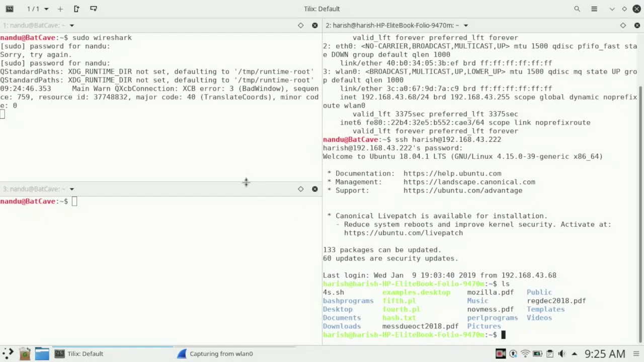Close terminal 3 nandu@BatCave pane
The height and width of the screenshot is (362, 644).
315,189
